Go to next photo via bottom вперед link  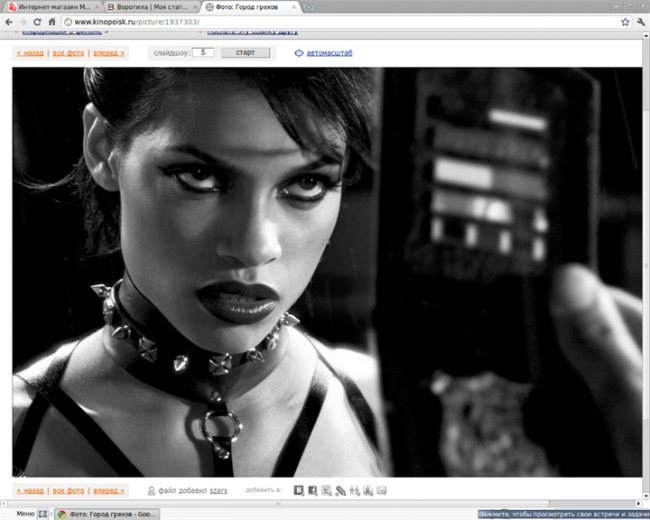coord(109,491)
